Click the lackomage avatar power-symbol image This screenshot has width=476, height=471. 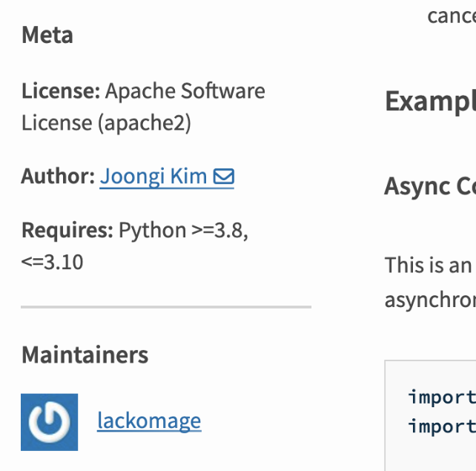tap(49, 422)
